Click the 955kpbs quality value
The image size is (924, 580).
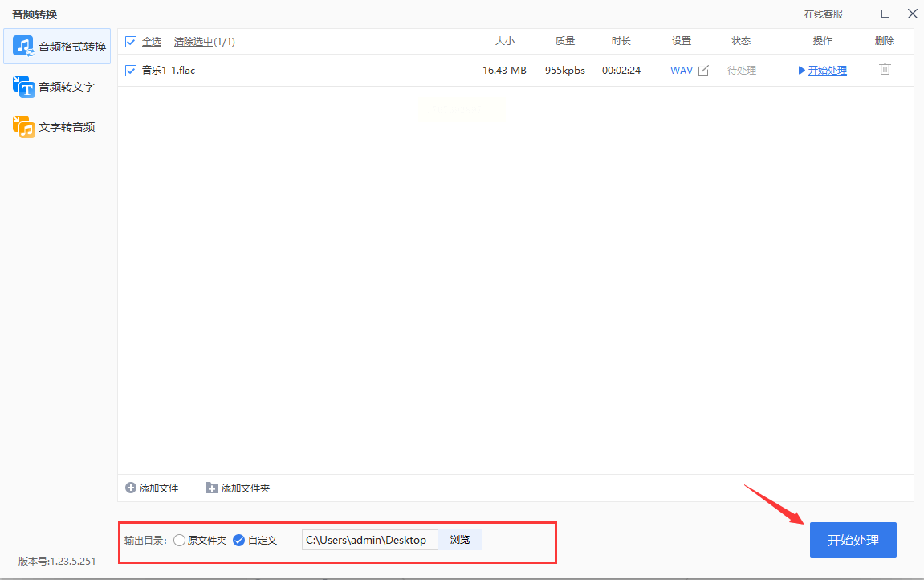[x=565, y=71]
